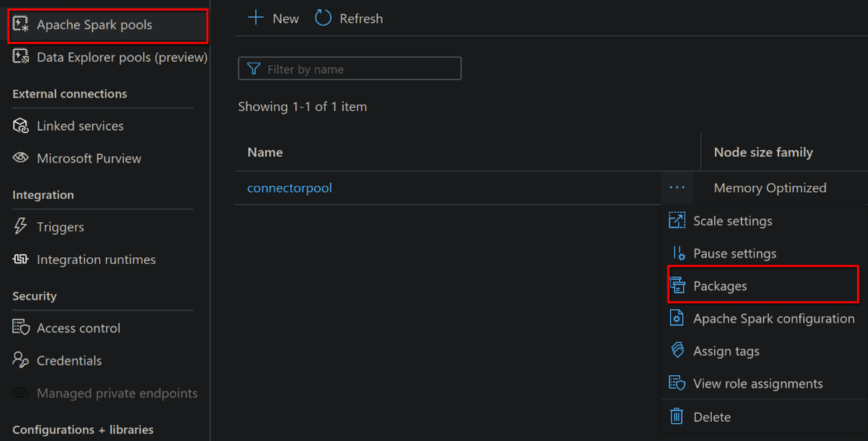Click the Apache Spark pools sidebar icon
The height and width of the screenshot is (441, 868).
(x=20, y=24)
